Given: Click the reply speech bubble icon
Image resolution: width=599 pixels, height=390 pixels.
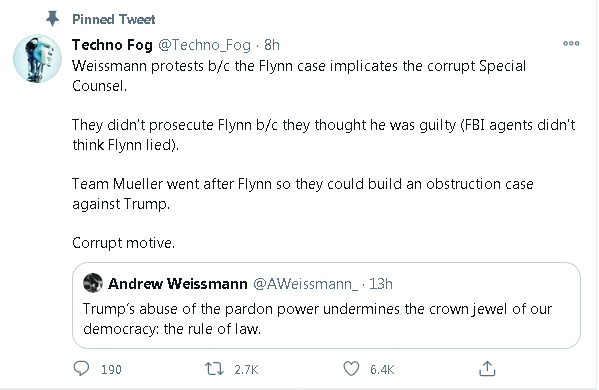Looking at the screenshot, I should click(x=81, y=369).
